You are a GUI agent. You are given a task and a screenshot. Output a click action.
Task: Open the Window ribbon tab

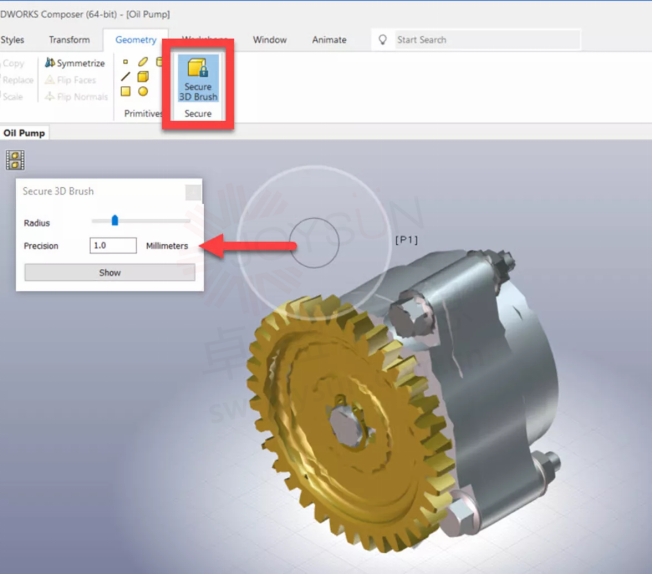(x=269, y=40)
